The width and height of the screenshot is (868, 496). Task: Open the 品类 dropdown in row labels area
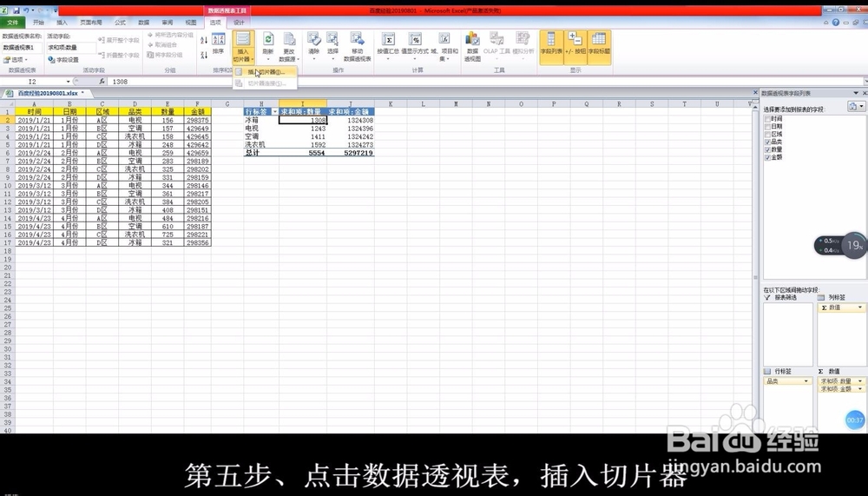(x=806, y=381)
